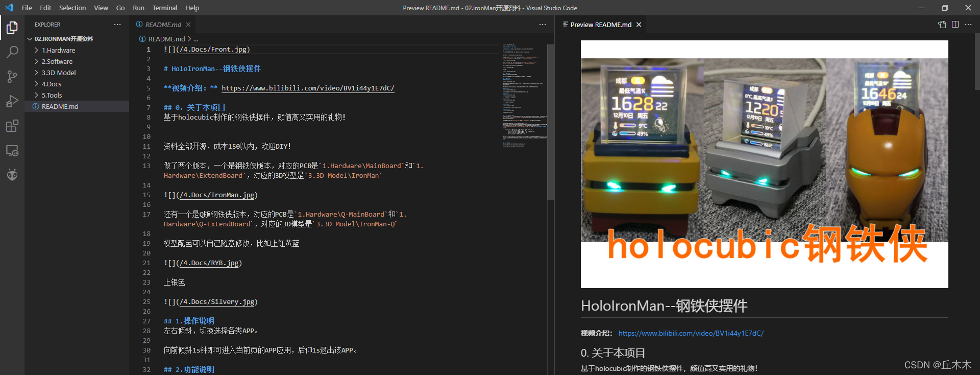
Task: Open the Run and Debug view
Action: (x=12, y=101)
